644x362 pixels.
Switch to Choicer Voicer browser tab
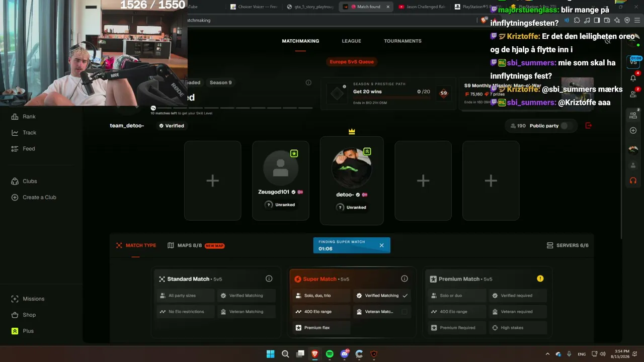[254, 7]
